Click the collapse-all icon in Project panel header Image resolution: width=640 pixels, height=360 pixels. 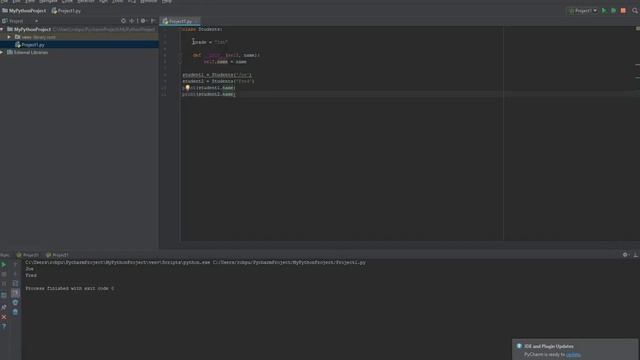coord(132,21)
